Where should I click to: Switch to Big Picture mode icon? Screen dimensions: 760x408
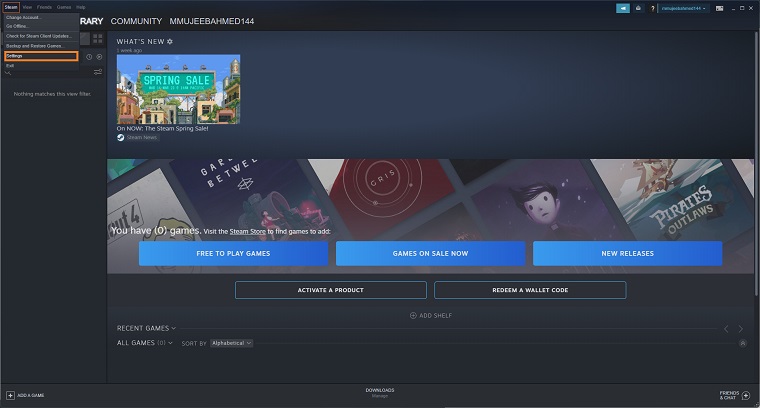pyautogui.click(x=720, y=8)
